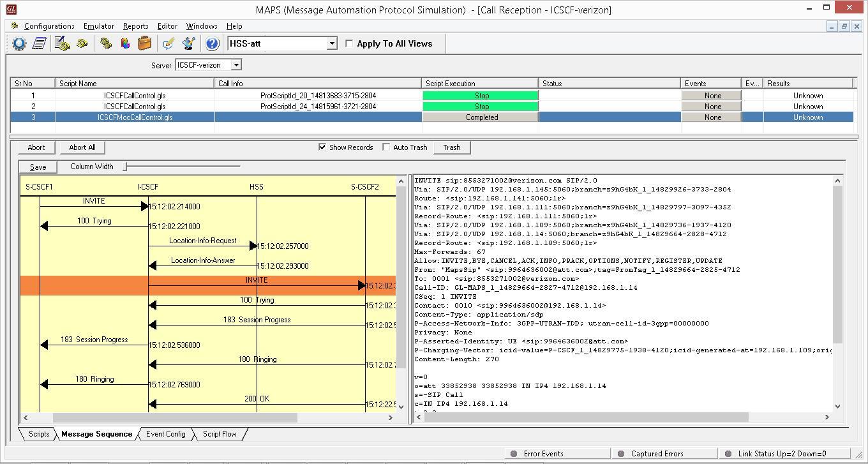Viewport: 868px width, 464px height.
Task: Click the Trash button
Action: click(x=452, y=147)
